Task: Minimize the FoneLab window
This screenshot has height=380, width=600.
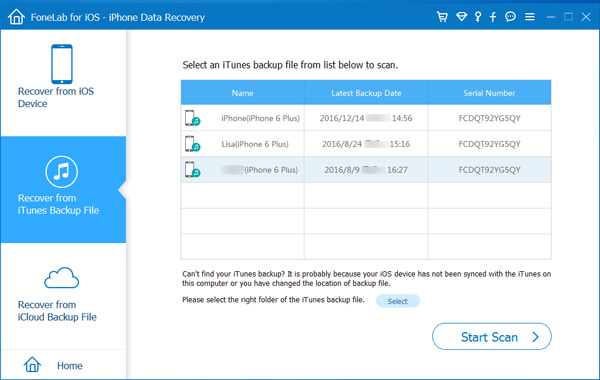Action: [x=551, y=17]
